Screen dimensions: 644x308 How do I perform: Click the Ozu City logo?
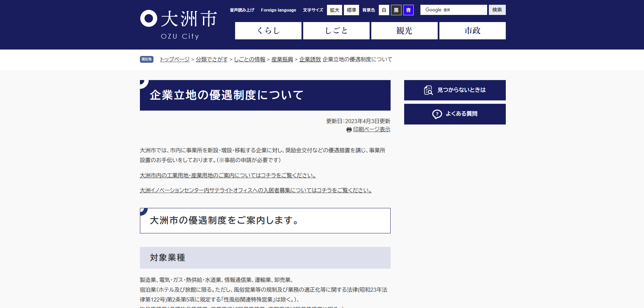(179, 25)
